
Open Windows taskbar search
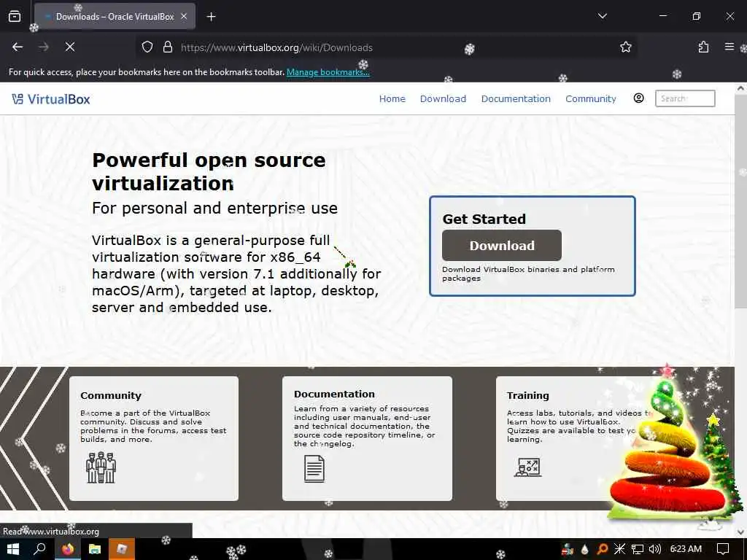tap(39, 550)
